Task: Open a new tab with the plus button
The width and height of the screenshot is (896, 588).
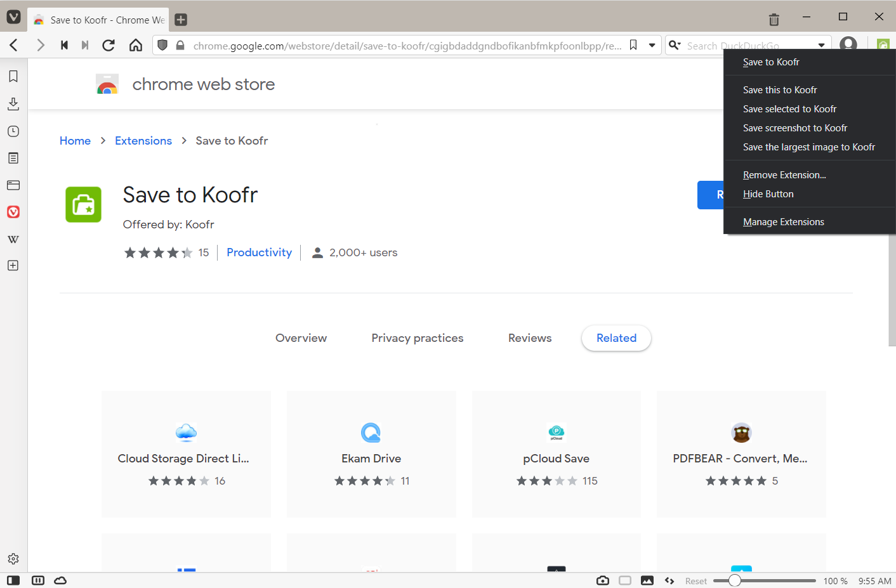Action: point(181,20)
